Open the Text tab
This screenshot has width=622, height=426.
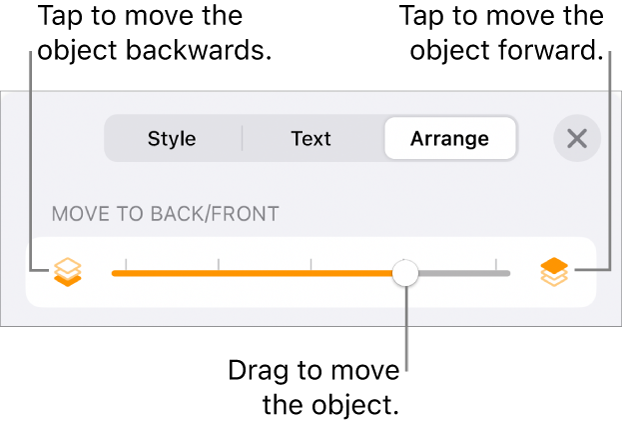tap(311, 139)
